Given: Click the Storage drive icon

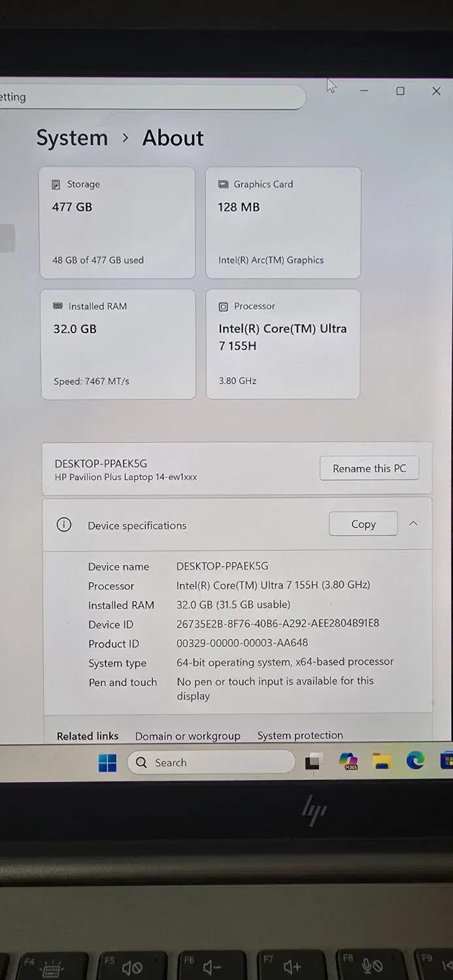Looking at the screenshot, I should click(56, 185).
